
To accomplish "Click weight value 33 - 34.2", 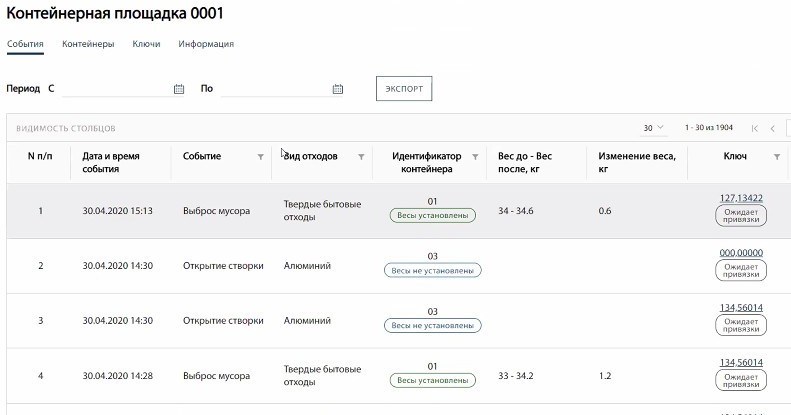I will tap(516, 376).
